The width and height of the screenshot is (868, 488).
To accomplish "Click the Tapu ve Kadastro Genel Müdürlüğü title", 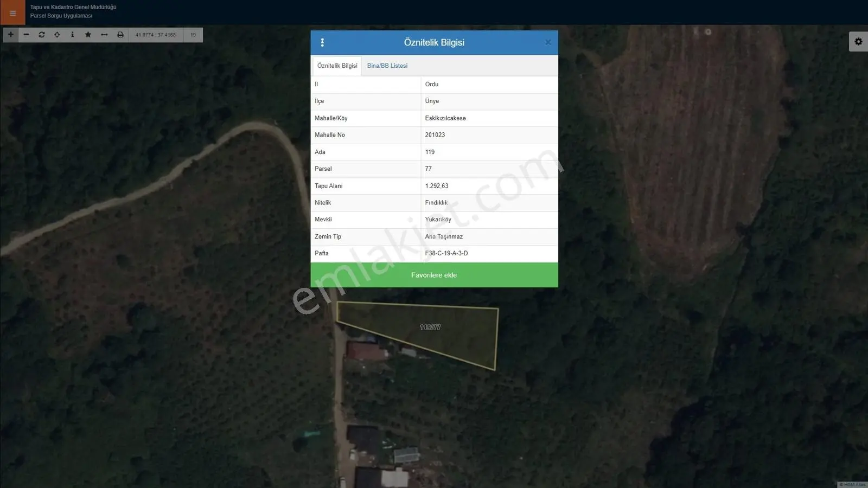I will tap(73, 7).
